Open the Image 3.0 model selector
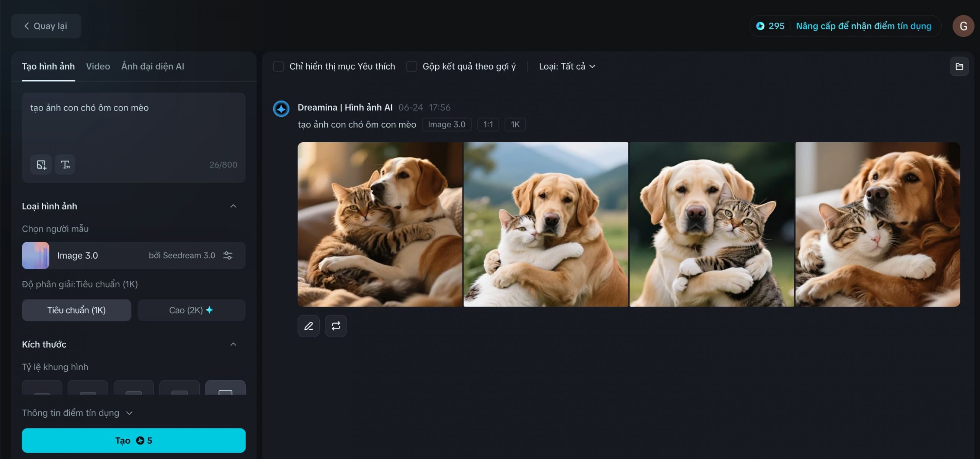The width and height of the screenshot is (980, 459). point(134,256)
